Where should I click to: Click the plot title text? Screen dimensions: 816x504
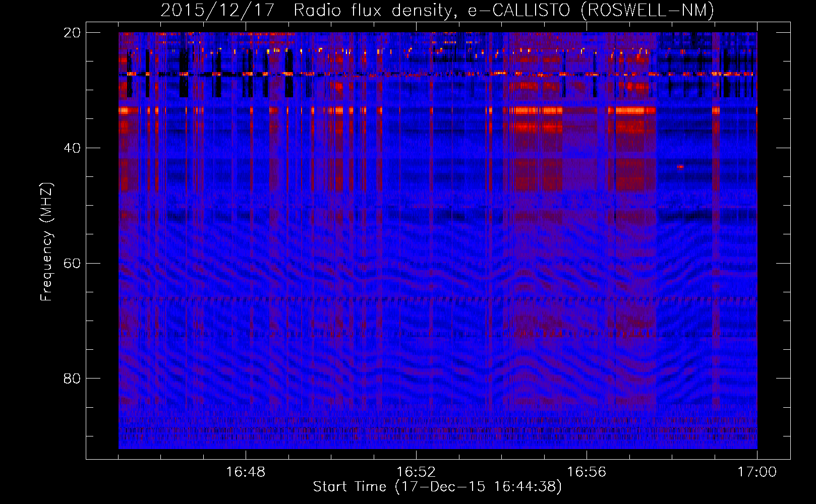tap(437, 10)
